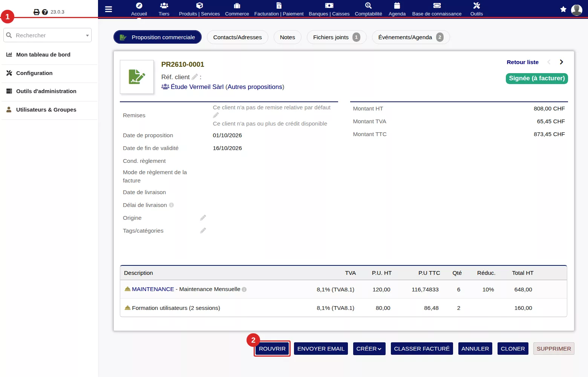Open Base de connaissance module

[437, 9]
